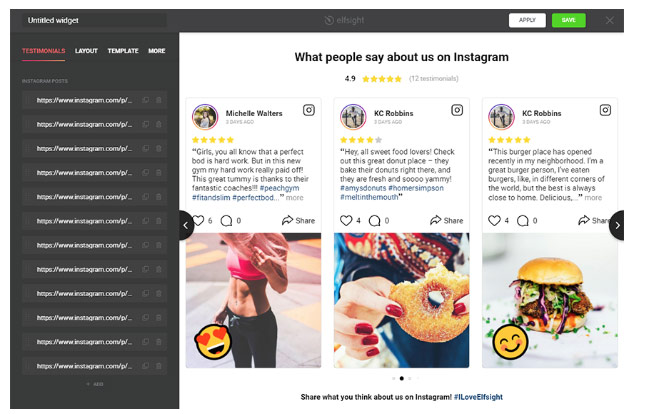Click the heart icon on burger testimonial
Screen dimensions: 654x414
pos(494,220)
